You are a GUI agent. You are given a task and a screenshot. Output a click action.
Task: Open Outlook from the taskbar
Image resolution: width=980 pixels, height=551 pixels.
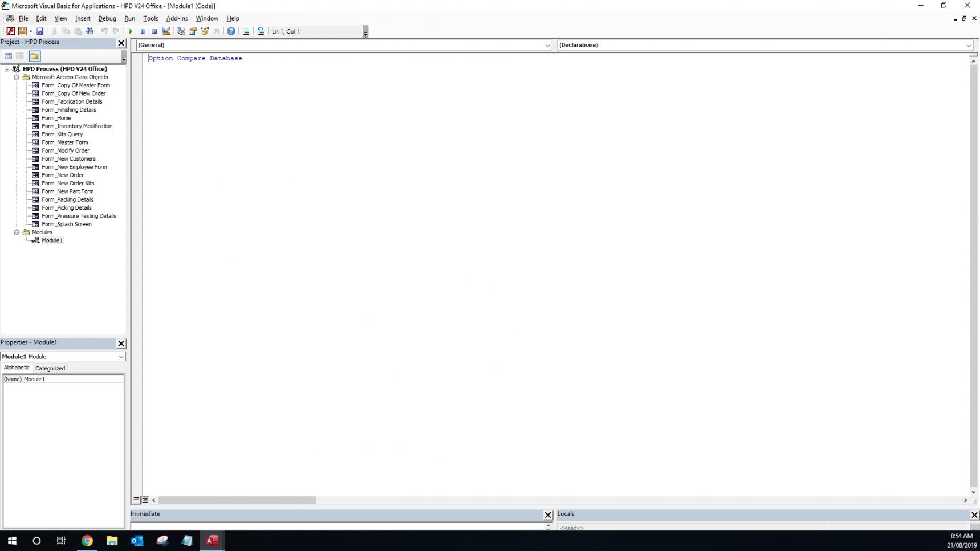click(x=137, y=541)
